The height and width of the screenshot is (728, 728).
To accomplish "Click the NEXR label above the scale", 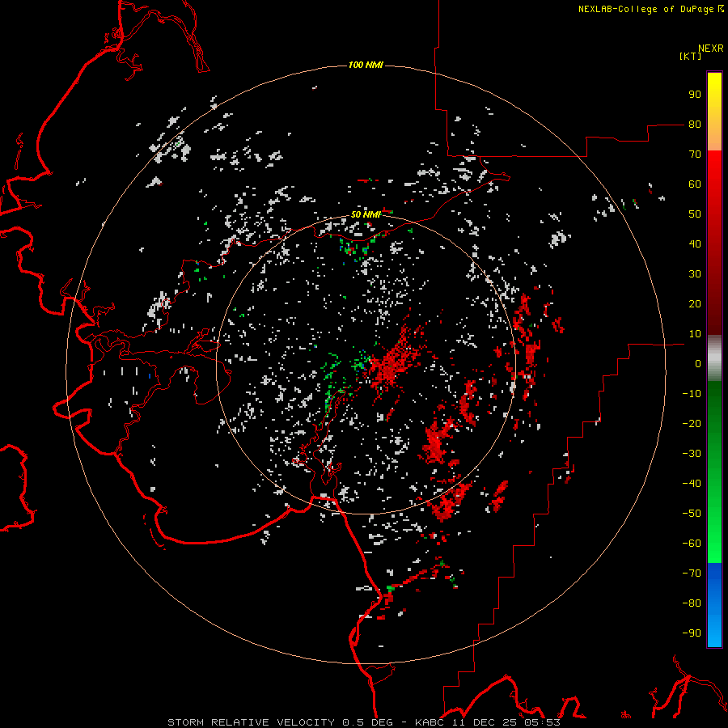I will pyautogui.click(x=711, y=49).
